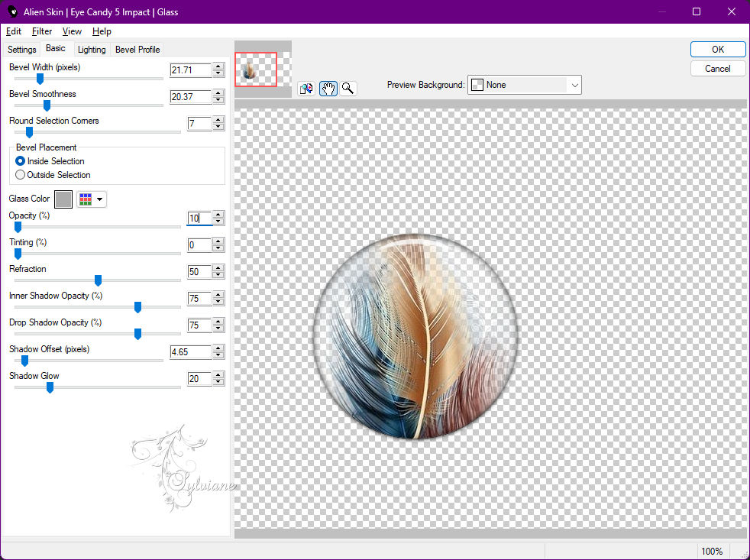Select the Inside Selection radio button

click(x=20, y=161)
